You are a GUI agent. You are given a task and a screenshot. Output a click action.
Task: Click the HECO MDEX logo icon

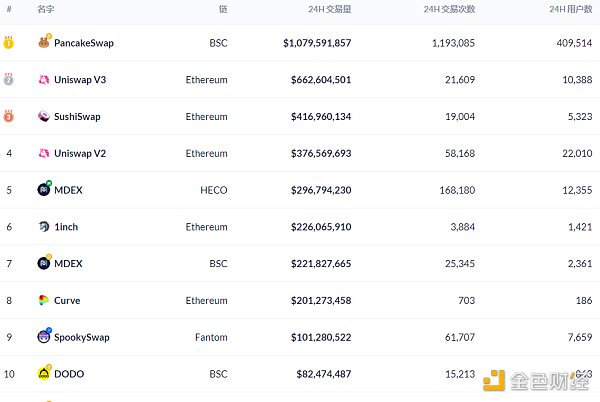[x=44, y=189]
